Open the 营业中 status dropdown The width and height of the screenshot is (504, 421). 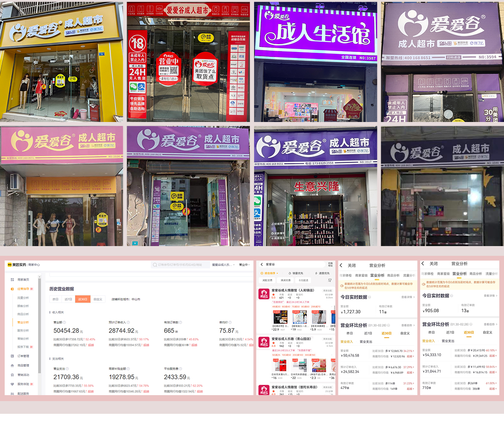[x=244, y=265]
